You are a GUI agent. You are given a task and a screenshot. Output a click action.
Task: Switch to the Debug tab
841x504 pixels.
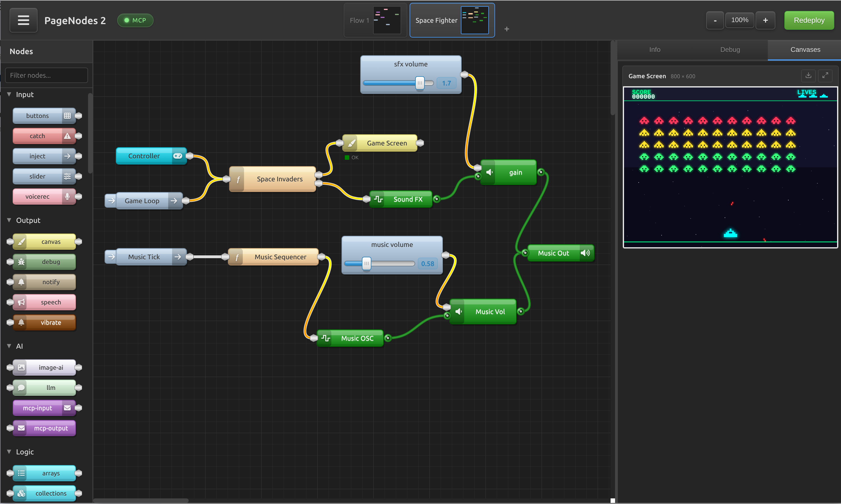(730, 50)
